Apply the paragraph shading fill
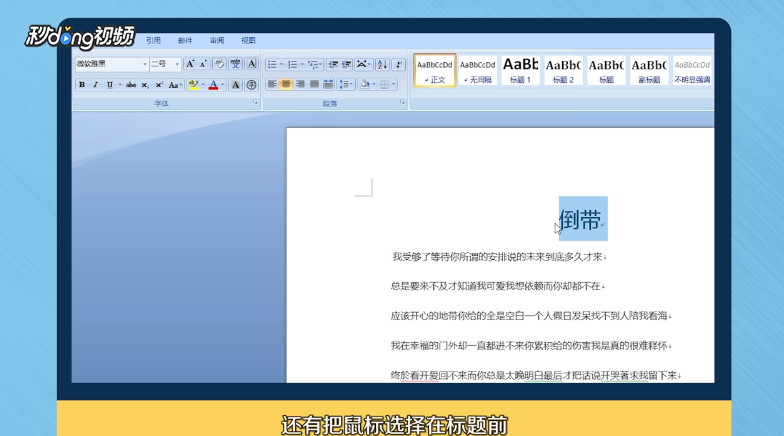Screen dimensions: 784x436 (x=365, y=84)
